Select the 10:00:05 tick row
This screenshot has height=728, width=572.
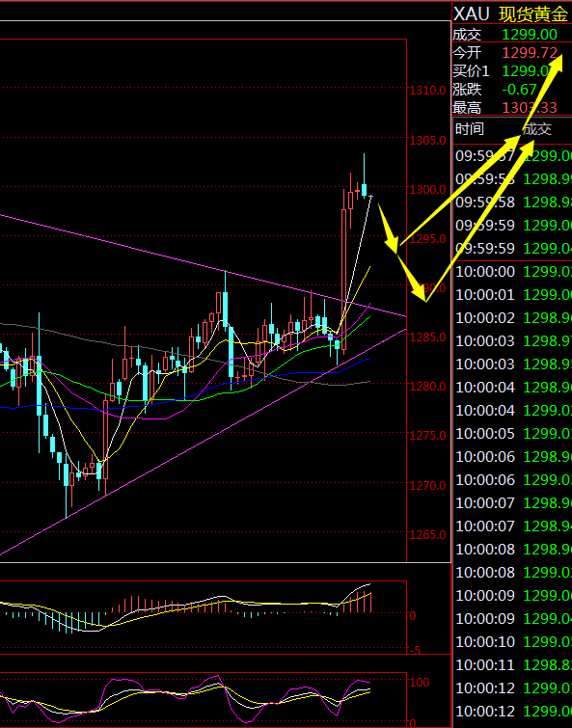click(513, 433)
